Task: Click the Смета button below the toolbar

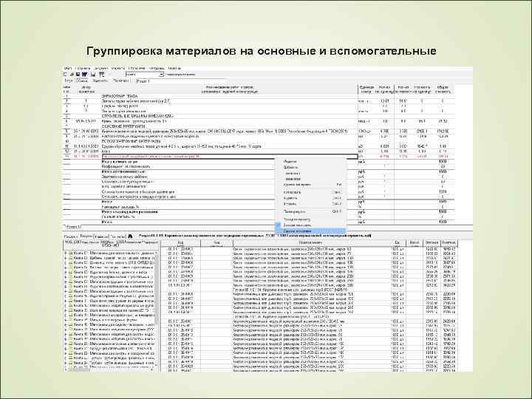Action: 83,81
